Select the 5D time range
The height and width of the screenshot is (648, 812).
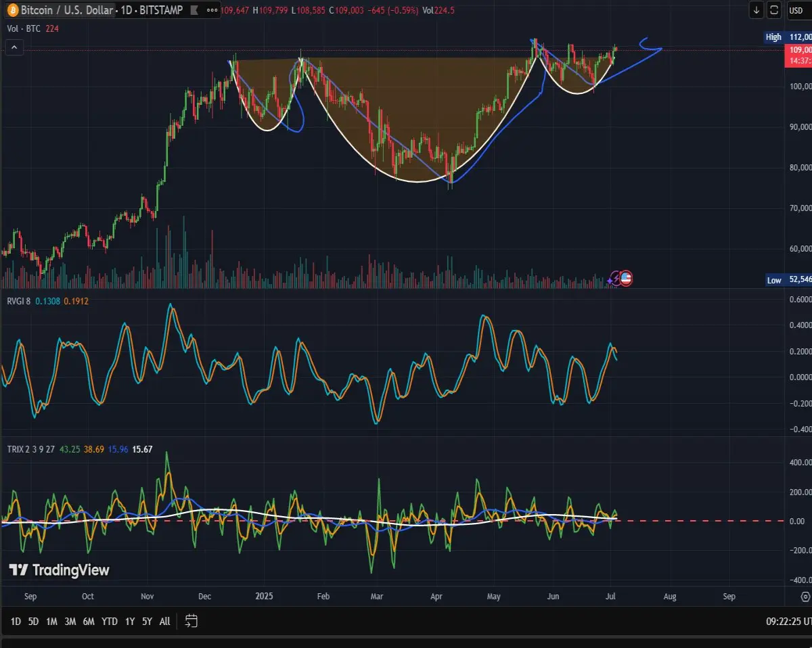pos(33,621)
